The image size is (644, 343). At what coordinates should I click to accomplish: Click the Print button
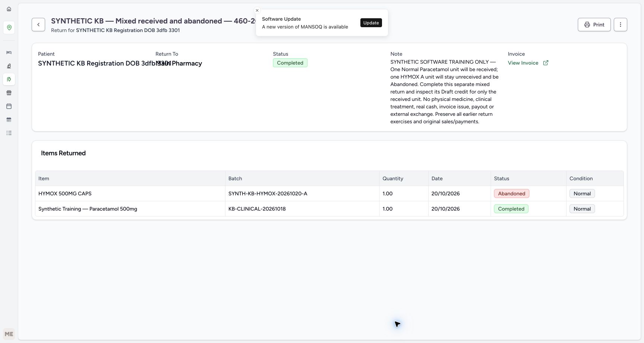[594, 25]
